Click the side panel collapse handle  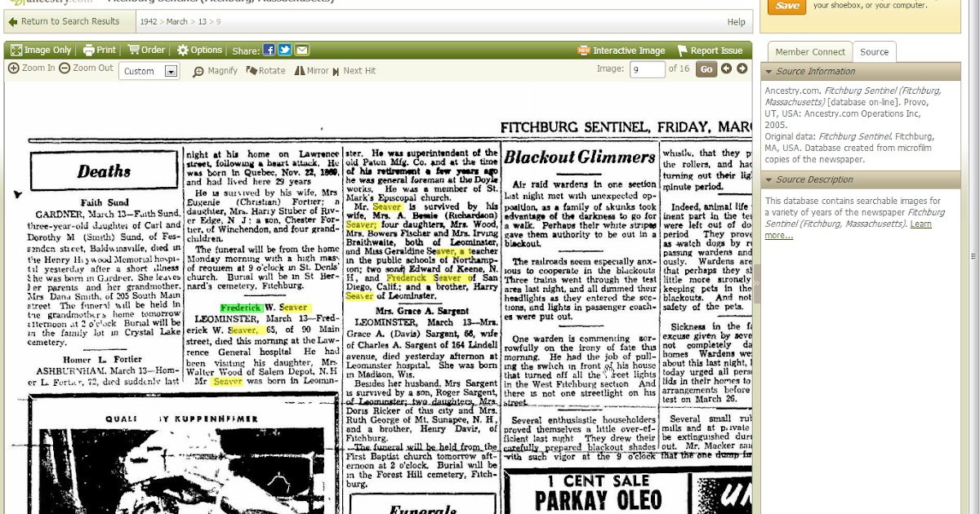tap(756, 283)
